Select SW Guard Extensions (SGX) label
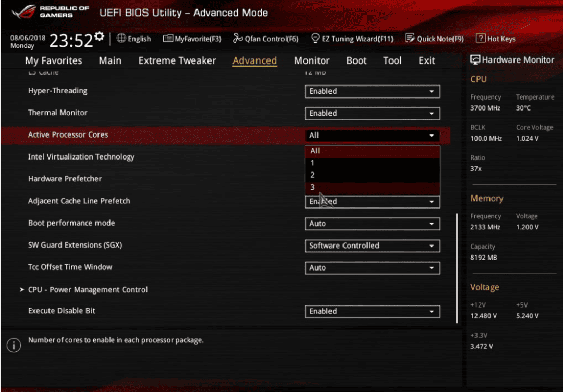 75,245
